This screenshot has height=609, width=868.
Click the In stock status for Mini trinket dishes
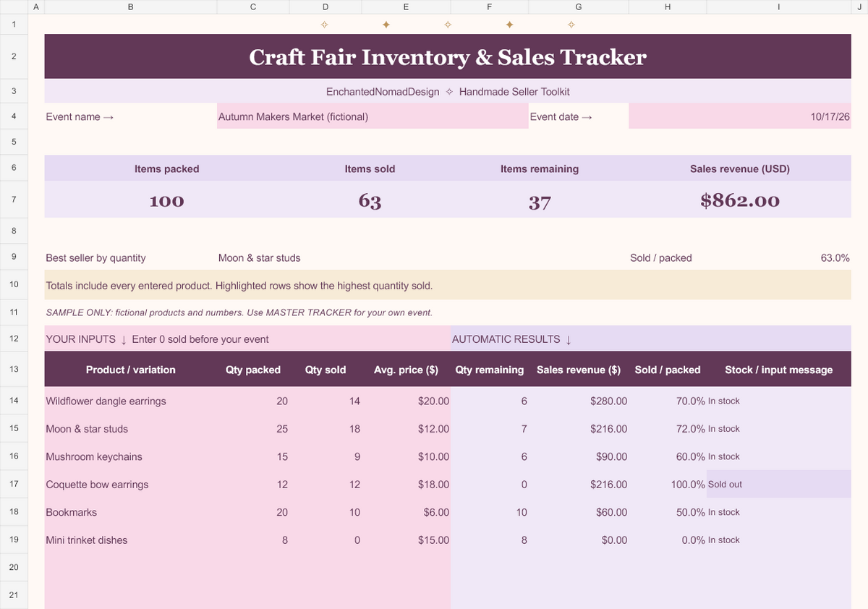pyautogui.click(x=778, y=540)
